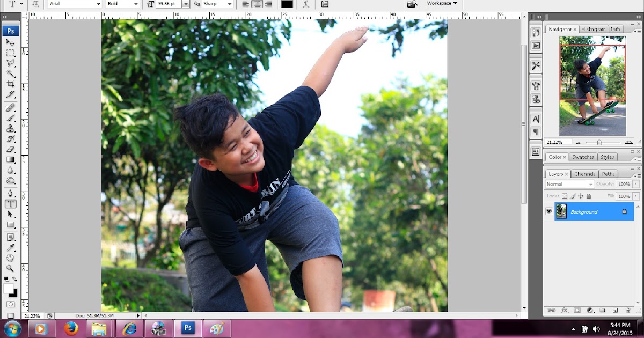This screenshot has height=338, width=644.
Task: Select the Zoom tool
Action: pos(10,268)
